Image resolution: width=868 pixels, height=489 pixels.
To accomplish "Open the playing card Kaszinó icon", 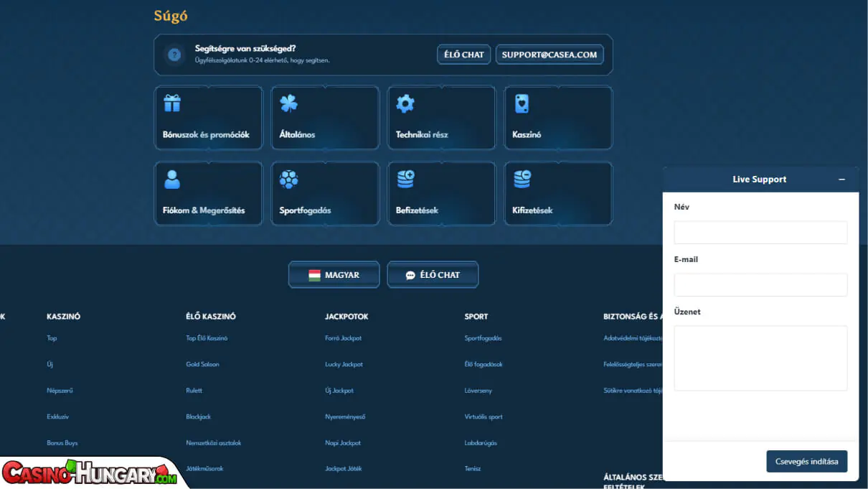I will click(x=522, y=103).
